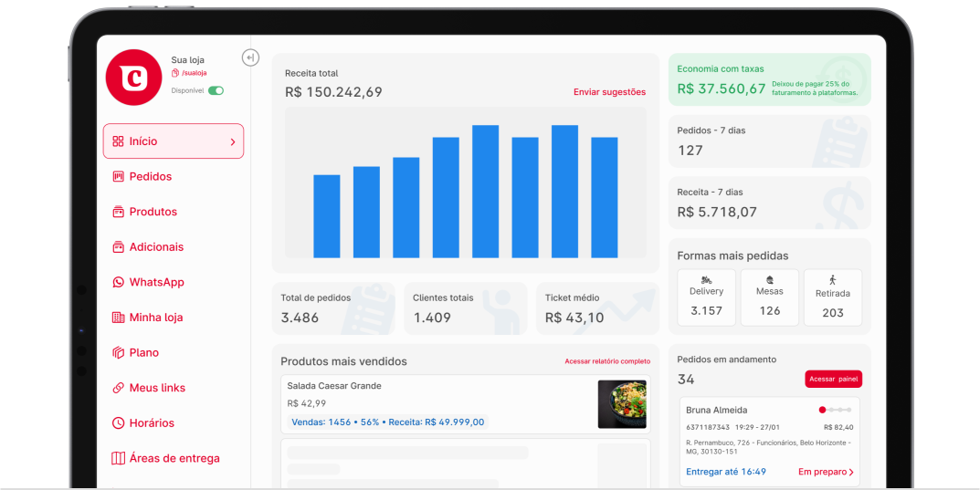Viewport: 980px width, 490px height.
Task: Select the Delivery order type card
Action: [706, 297]
